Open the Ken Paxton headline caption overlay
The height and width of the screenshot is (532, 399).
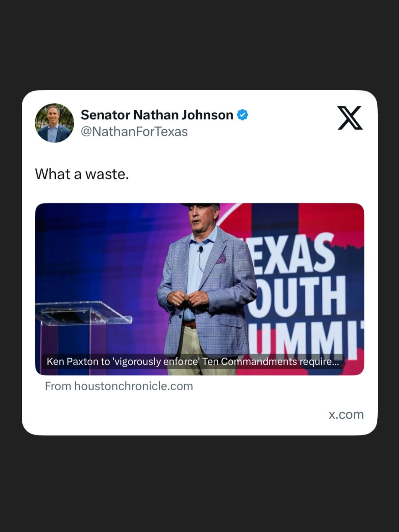[193, 361]
